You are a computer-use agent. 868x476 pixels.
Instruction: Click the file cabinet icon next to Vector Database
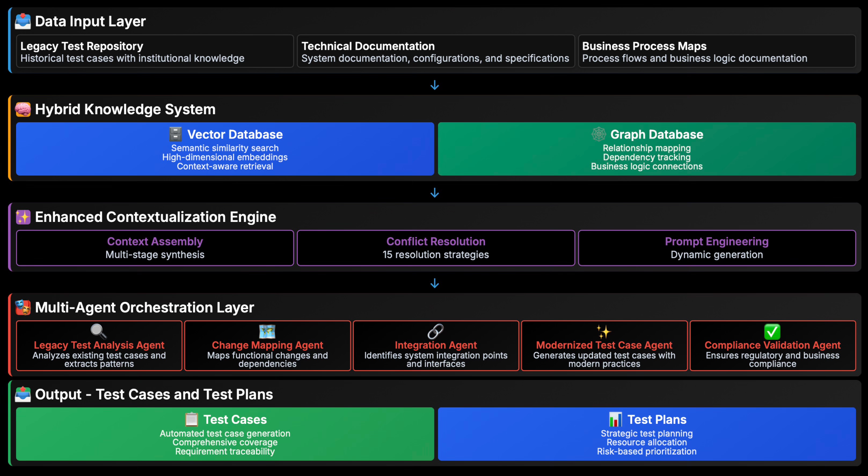point(175,134)
